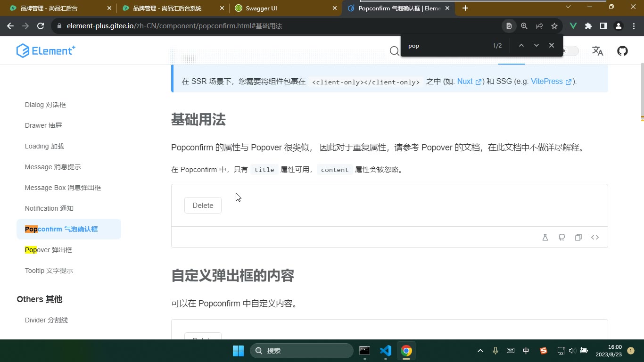Open the Chrome profile avatar
The image size is (644, 362).
pyautogui.click(x=619, y=26)
